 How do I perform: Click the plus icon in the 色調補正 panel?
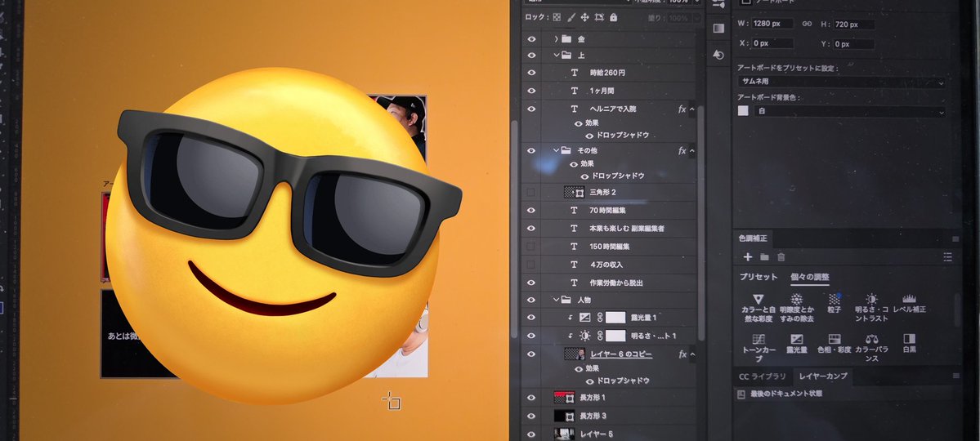click(x=747, y=256)
